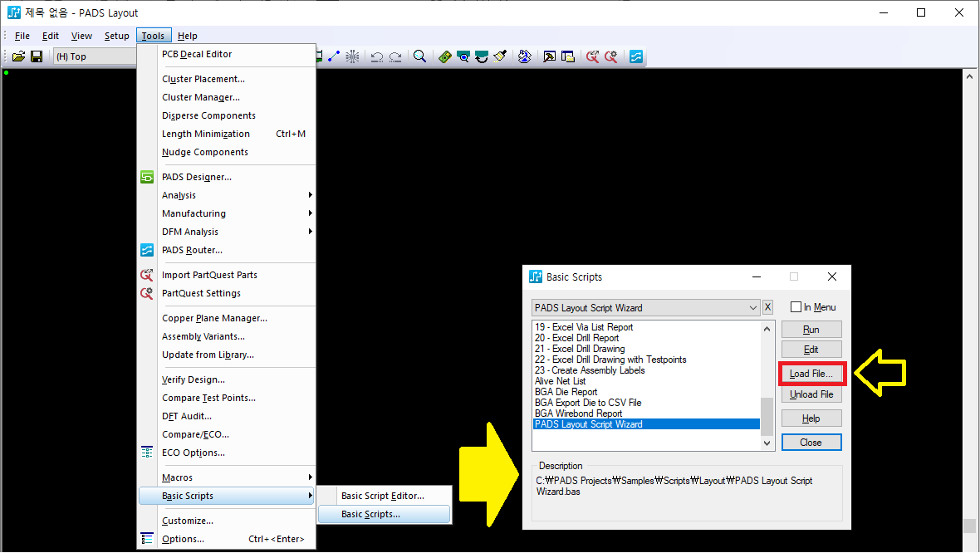Click the Close button in Basic Scripts
Image resolution: width=980 pixels, height=553 pixels.
pos(811,443)
